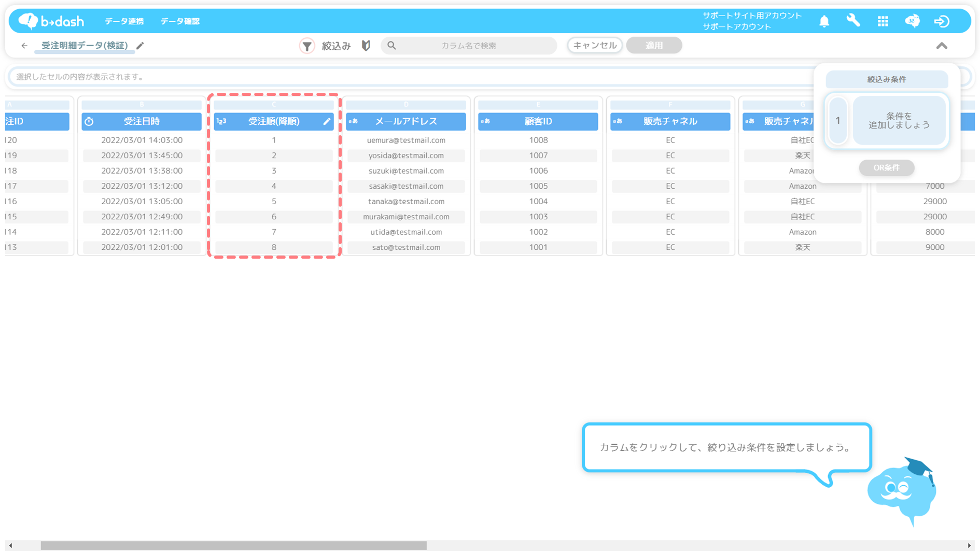
Task: Click the support chat cloud icon
Action: coord(912,21)
